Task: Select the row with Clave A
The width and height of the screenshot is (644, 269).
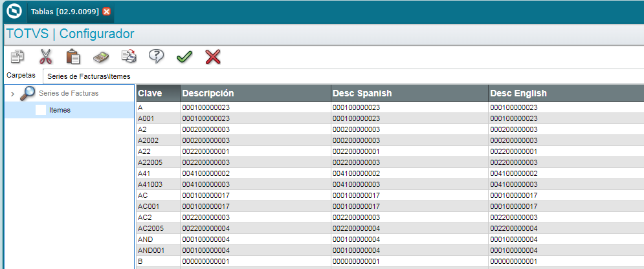Action: point(390,107)
